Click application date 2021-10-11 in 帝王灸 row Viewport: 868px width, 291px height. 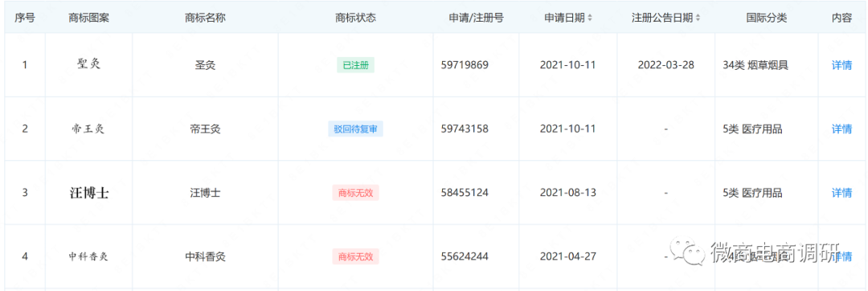(x=567, y=129)
